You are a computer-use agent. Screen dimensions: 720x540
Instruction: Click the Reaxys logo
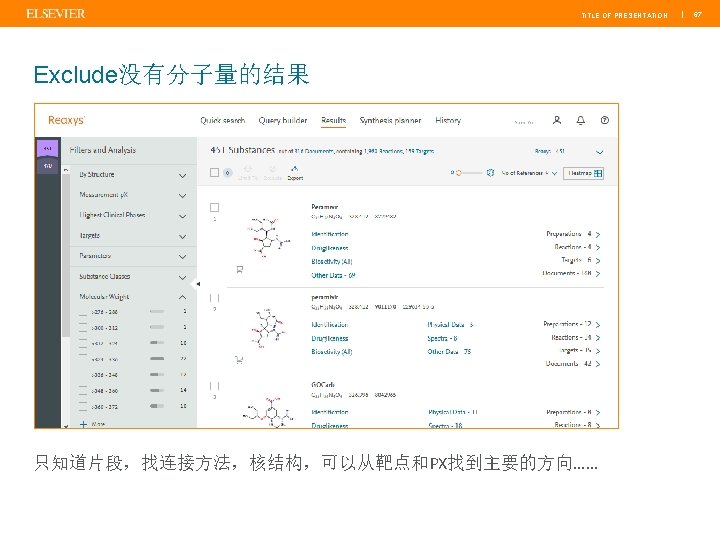pos(66,120)
